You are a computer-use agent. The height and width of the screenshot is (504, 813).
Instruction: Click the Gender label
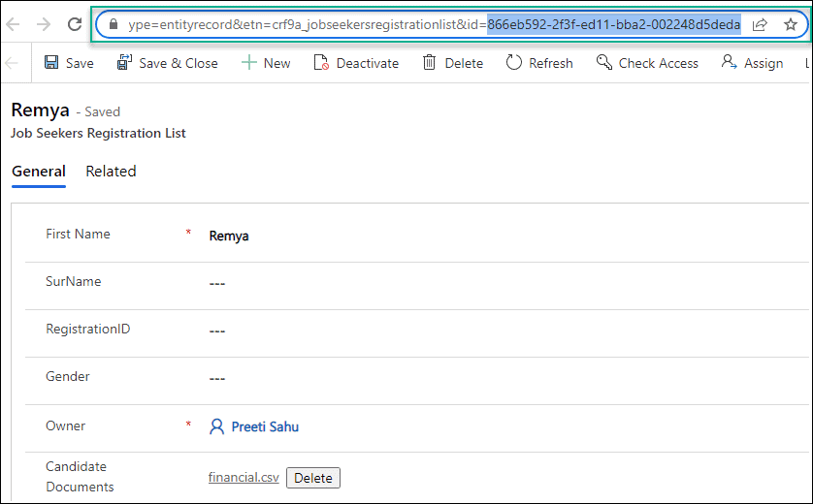[x=67, y=377]
